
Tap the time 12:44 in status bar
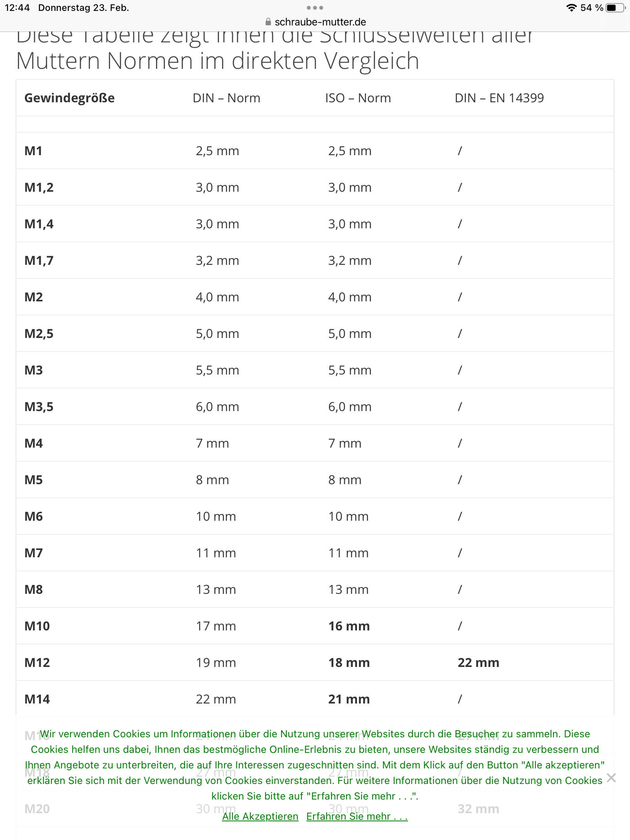pyautogui.click(x=17, y=8)
